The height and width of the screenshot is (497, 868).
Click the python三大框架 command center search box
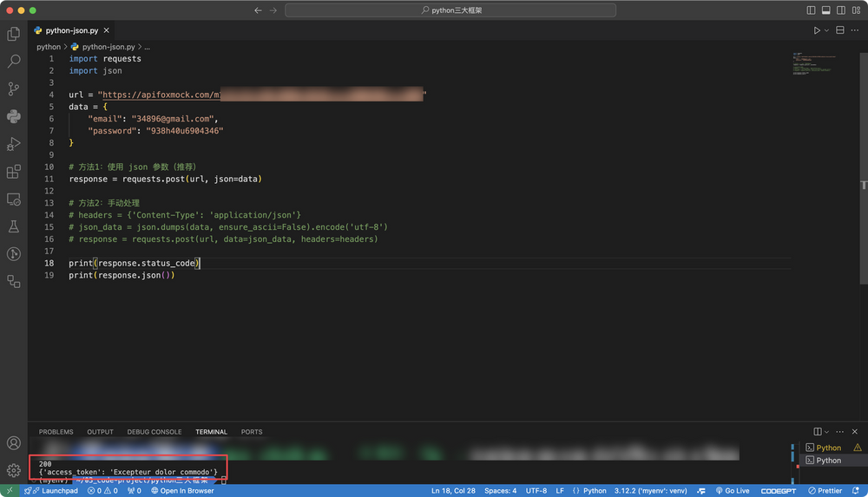(x=450, y=10)
